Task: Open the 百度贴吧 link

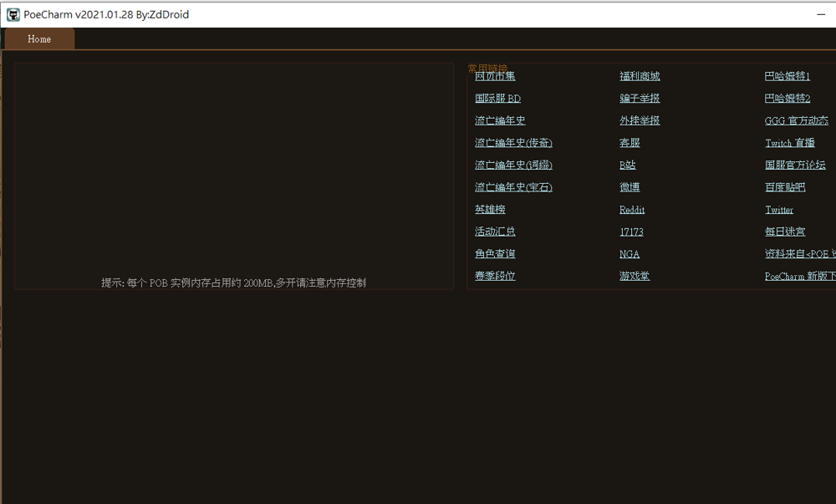Action: [x=785, y=187]
